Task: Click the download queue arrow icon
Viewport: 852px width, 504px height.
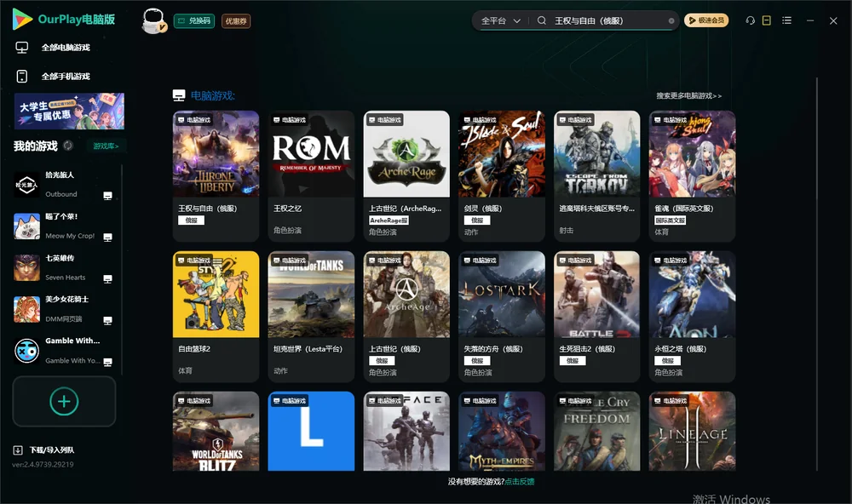Action: [x=17, y=450]
